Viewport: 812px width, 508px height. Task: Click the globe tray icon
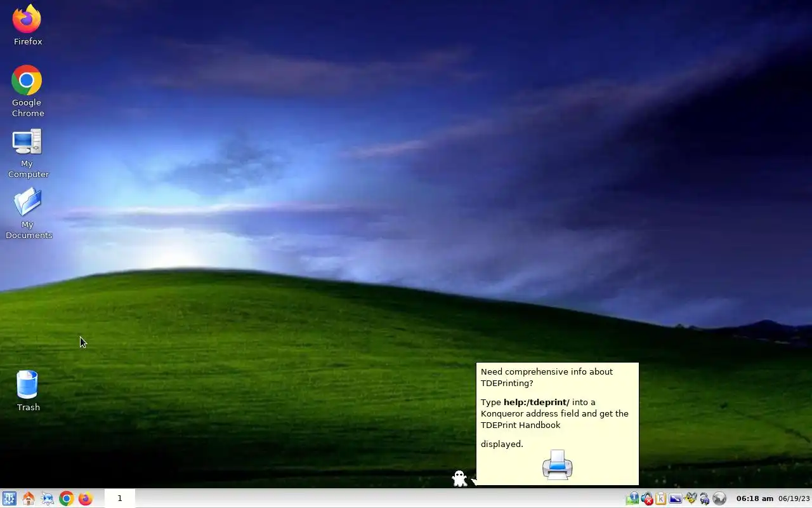(719, 498)
